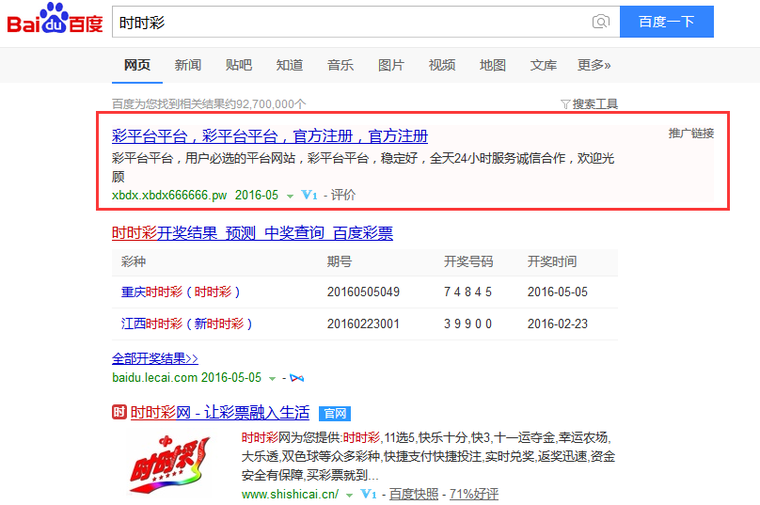Open the 彩平台平台 官方注册 ad link
This screenshot has width=760, height=505.
[270, 136]
